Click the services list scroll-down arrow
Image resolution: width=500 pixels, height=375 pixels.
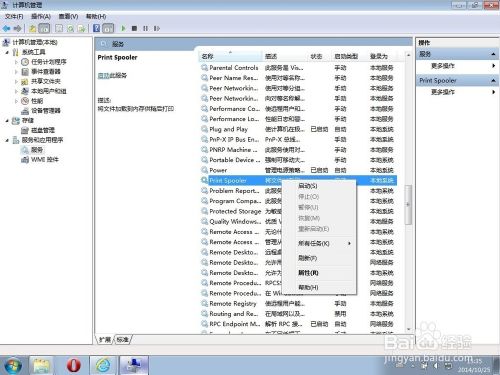point(409,329)
